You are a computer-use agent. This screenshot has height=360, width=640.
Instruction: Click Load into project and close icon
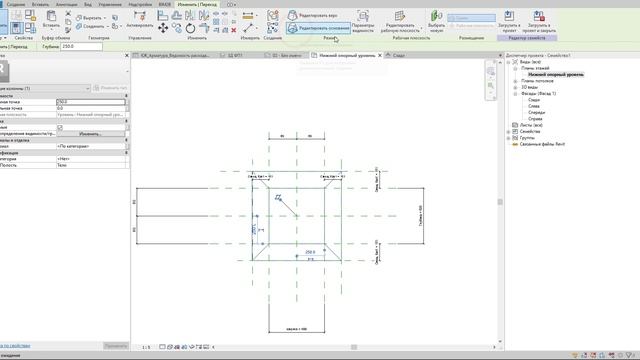[x=539, y=22]
